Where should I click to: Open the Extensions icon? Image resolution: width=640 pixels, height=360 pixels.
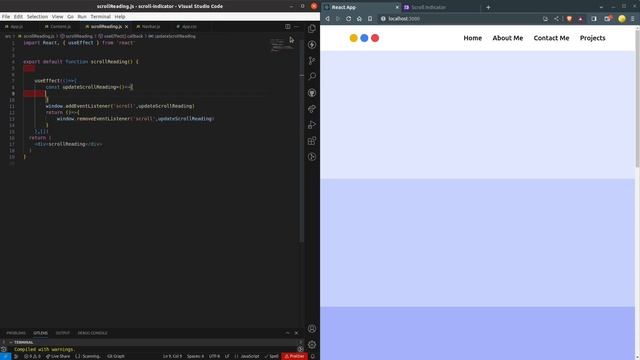coord(312,141)
